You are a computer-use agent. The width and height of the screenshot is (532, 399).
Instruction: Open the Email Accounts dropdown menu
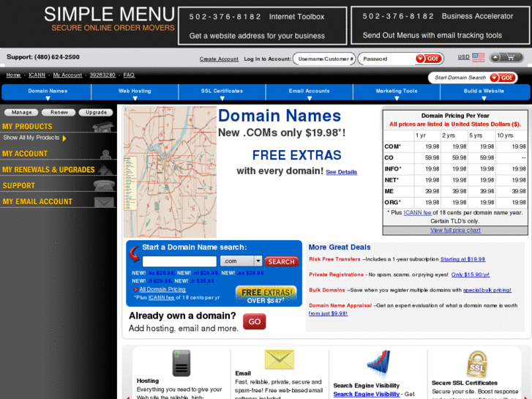[x=309, y=92]
